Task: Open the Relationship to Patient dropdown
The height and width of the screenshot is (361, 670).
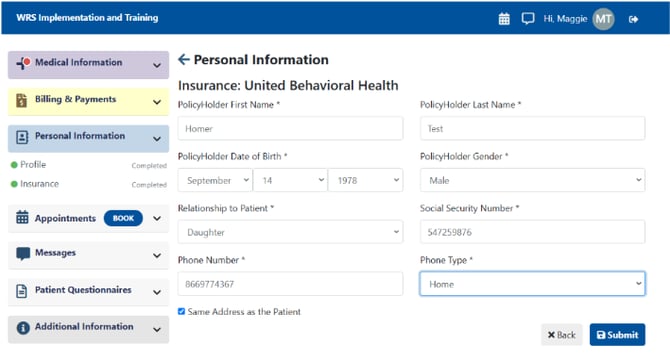Action: [x=290, y=232]
